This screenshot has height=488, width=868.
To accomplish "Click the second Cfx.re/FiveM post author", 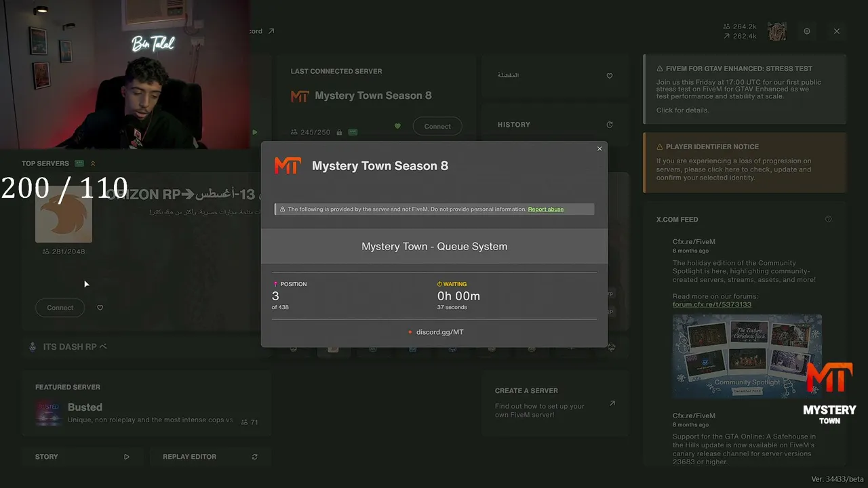I will point(694,415).
